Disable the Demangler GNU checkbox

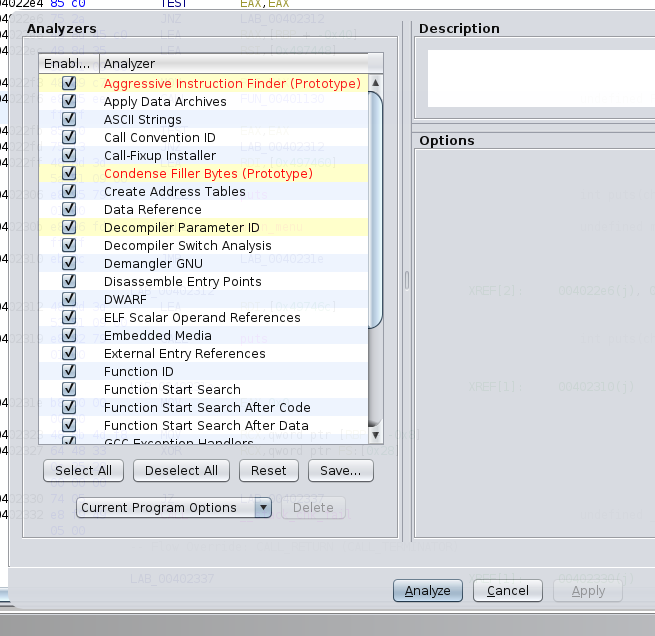[x=69, y=264]
